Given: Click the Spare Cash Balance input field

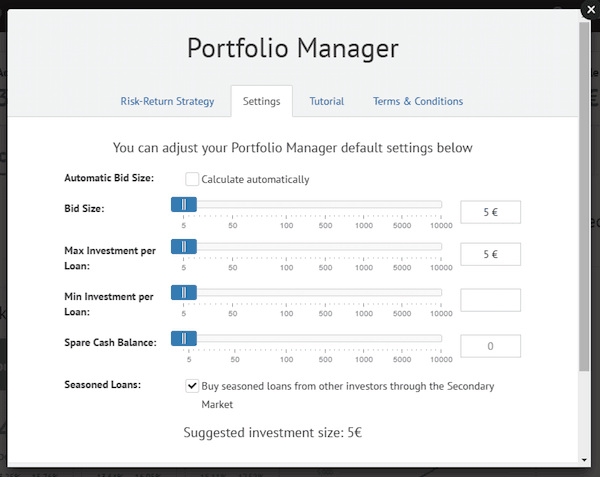Looking at the screenshot, I should coord(490,346).
